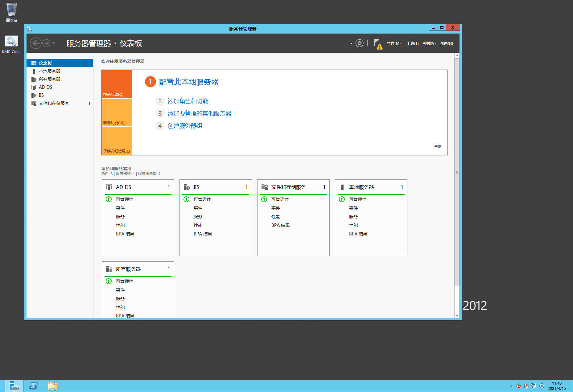Expand the dropdown arrow left of refresh
The width and height of the screenshot is (573, 392).
pyautogui.click(x=351, y=43)
